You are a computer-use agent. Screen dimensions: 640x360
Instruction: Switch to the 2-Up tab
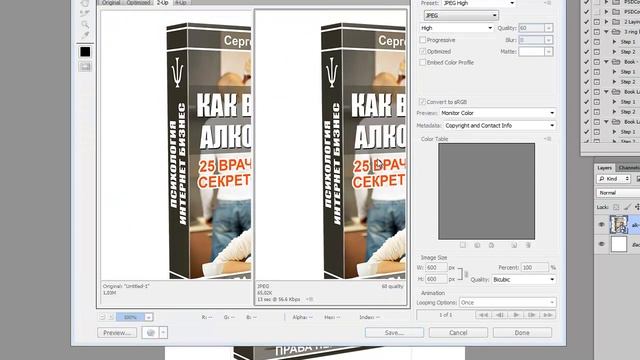pyautogui.click(x=162, y=2)
